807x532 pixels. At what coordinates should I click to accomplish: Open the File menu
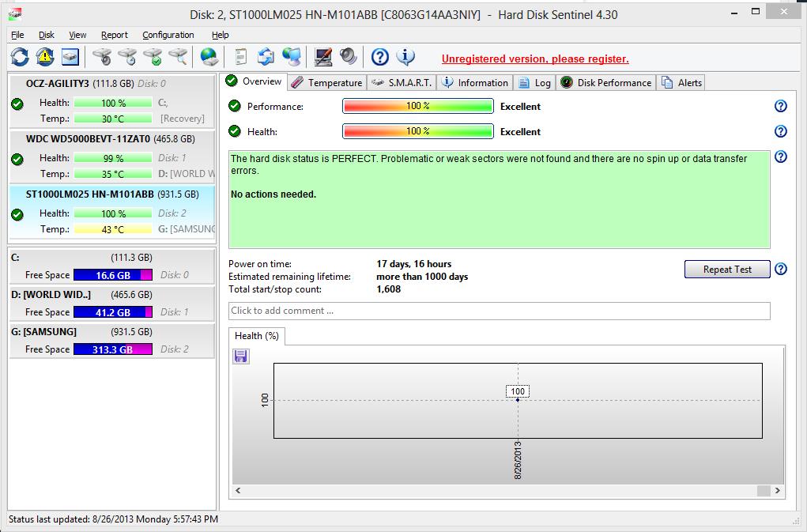17,35
